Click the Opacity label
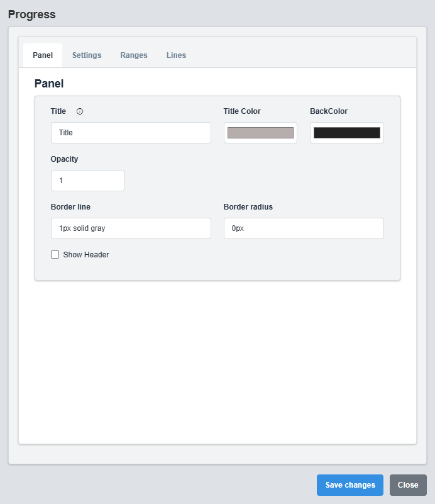Screen dimensions: 435x504 tap(64, 159)
